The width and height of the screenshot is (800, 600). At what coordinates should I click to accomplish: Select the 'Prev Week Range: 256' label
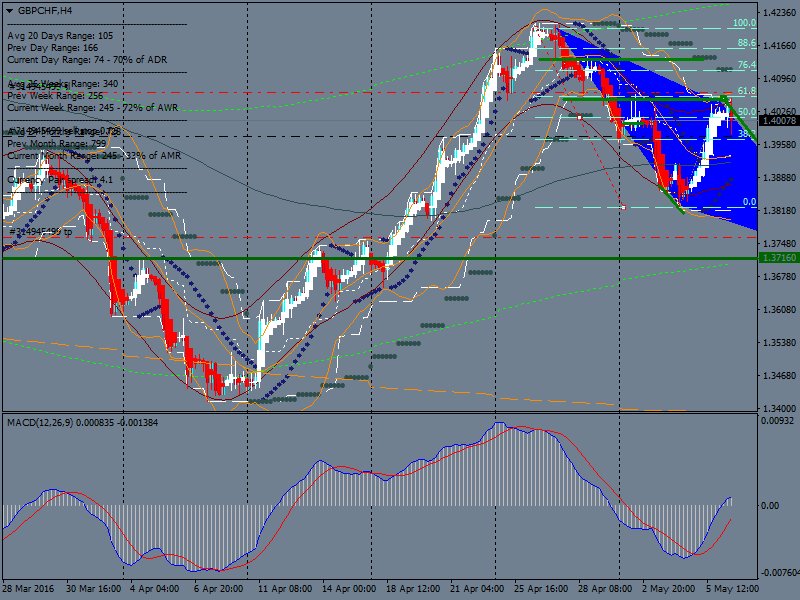[x=55, y=96]
